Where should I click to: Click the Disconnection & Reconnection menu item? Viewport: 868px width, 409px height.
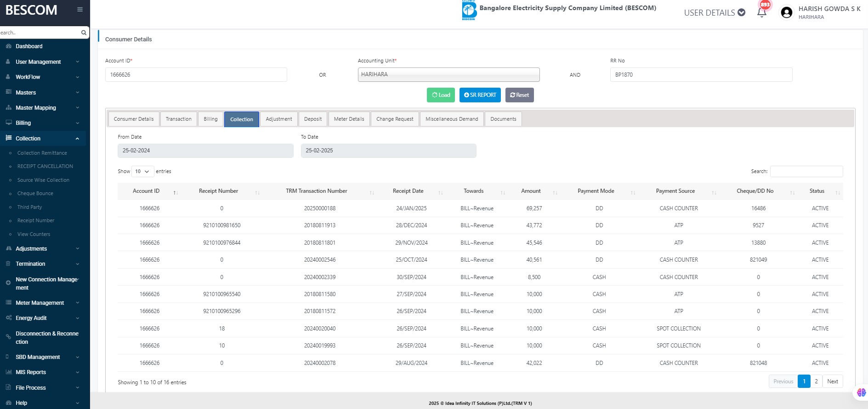coord(44,337)
